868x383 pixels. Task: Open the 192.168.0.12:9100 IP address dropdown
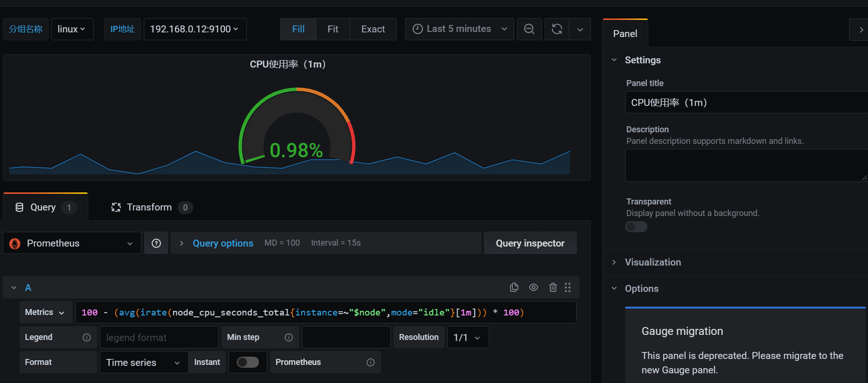(195, 29)
